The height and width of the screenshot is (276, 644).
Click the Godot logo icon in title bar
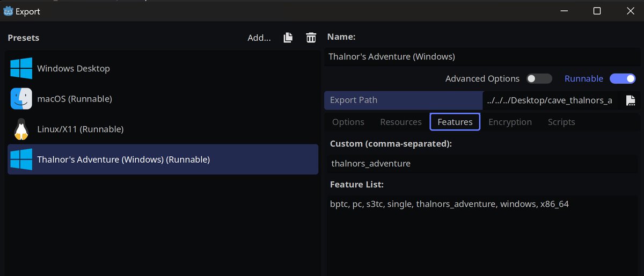(x=8, y=11)
